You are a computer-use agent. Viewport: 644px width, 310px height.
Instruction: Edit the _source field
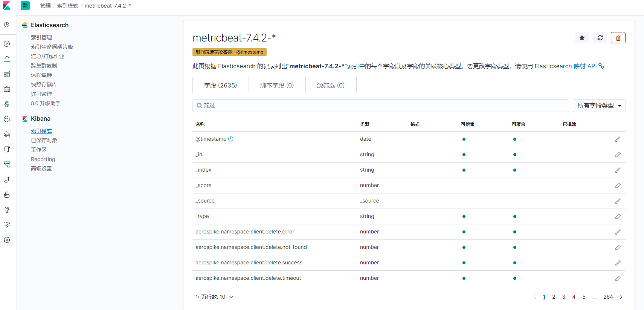point(618,201)
